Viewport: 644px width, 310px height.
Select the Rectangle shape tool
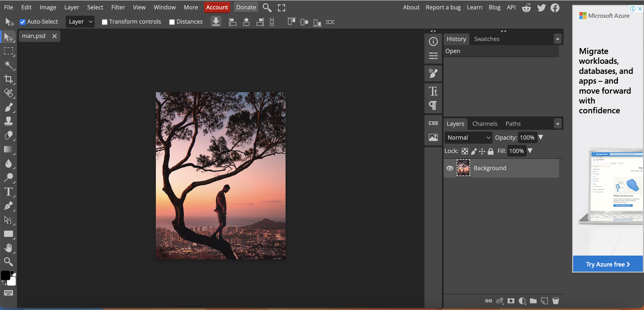[9, 234]
